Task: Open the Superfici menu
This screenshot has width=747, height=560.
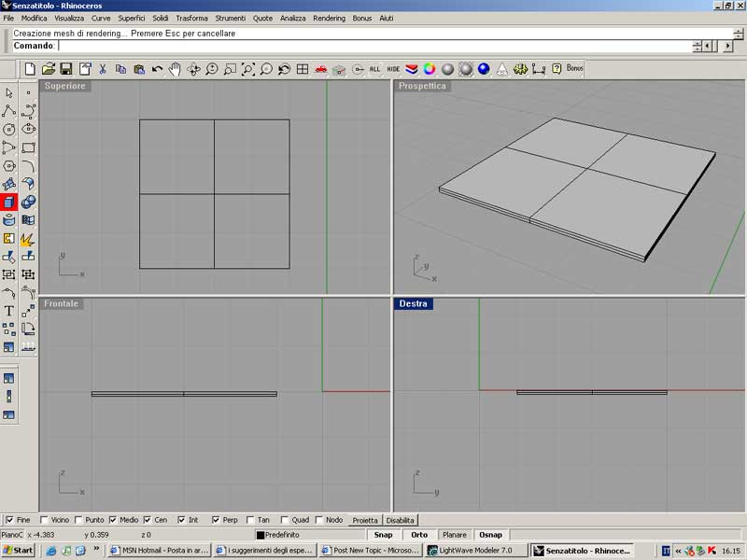Action: tap(131, 19)
